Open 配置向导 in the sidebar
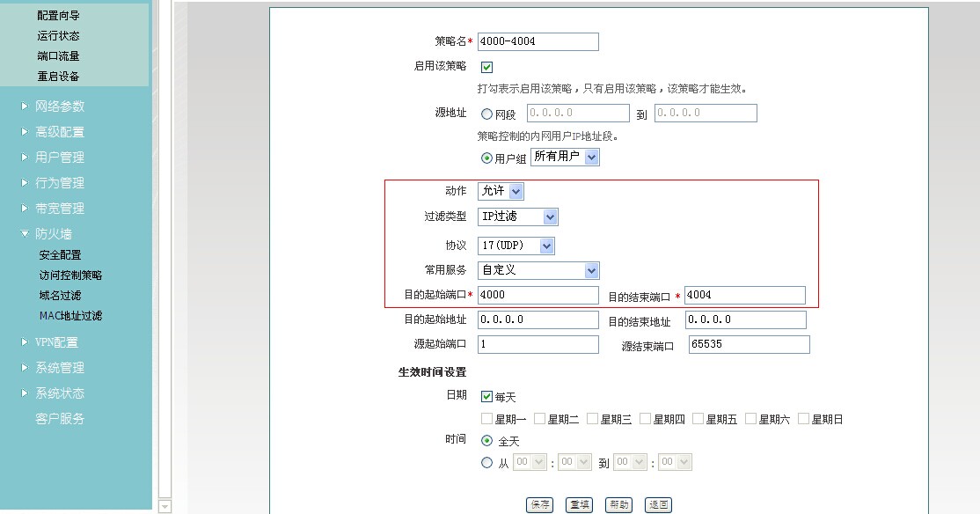The height and width of the screenshot is (514, 980). [58, 16]
